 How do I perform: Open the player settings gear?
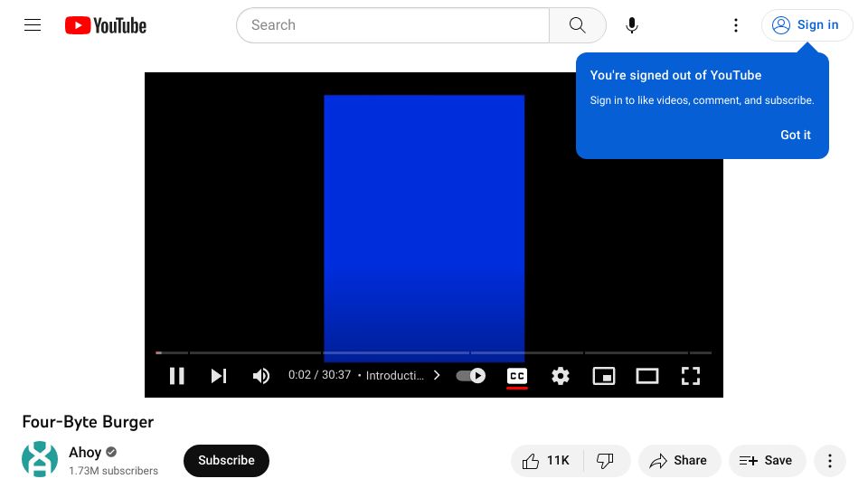(561, 376)
